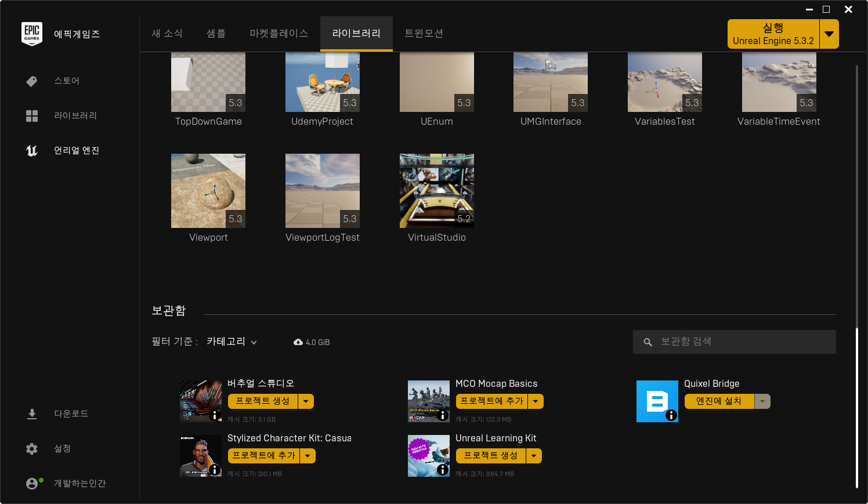Open the UEnum project thumbnail
The width and height of the screenshot is (868, 504).
pyautogui.click(x=437, y=82)
